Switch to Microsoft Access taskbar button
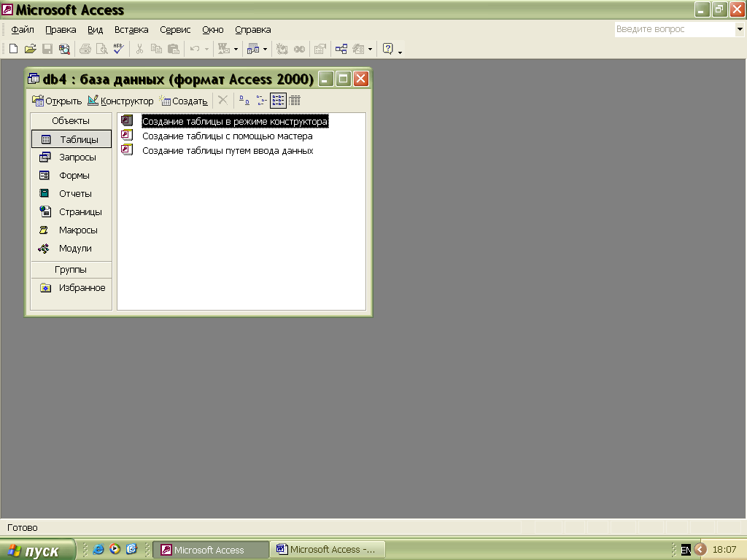Viewport: 747px width, 560px height. click(x=210, y=550)
